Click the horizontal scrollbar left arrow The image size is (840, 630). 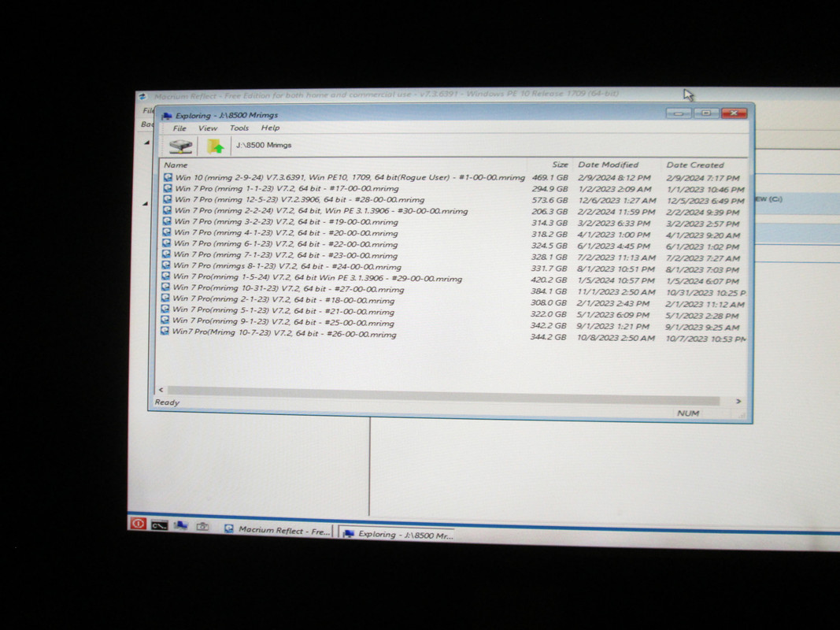coord(161,390)
